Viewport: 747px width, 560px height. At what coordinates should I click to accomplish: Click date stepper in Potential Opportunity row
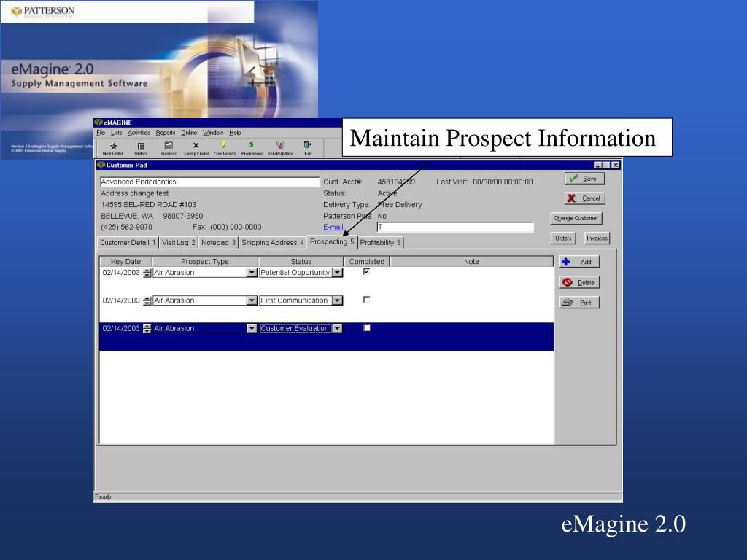147,273
